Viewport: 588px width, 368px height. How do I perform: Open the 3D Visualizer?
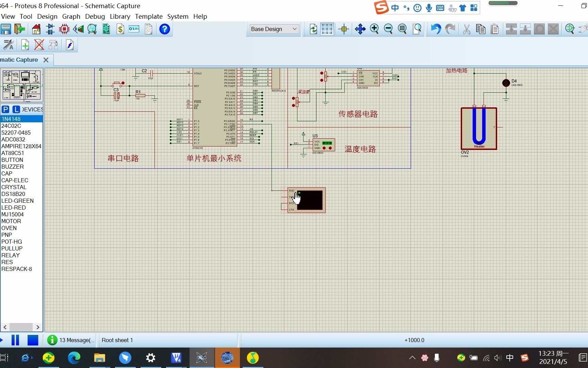pyautogui.click(x=78, y=29)
